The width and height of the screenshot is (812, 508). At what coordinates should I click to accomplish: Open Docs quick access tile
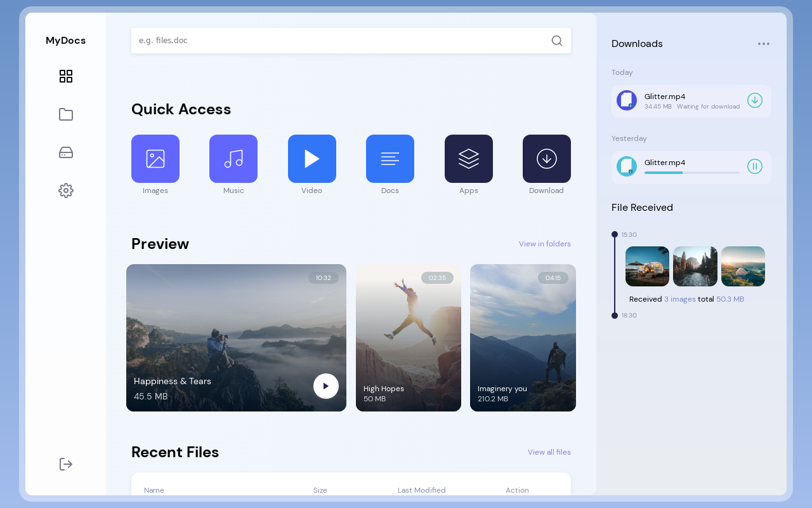390,159
